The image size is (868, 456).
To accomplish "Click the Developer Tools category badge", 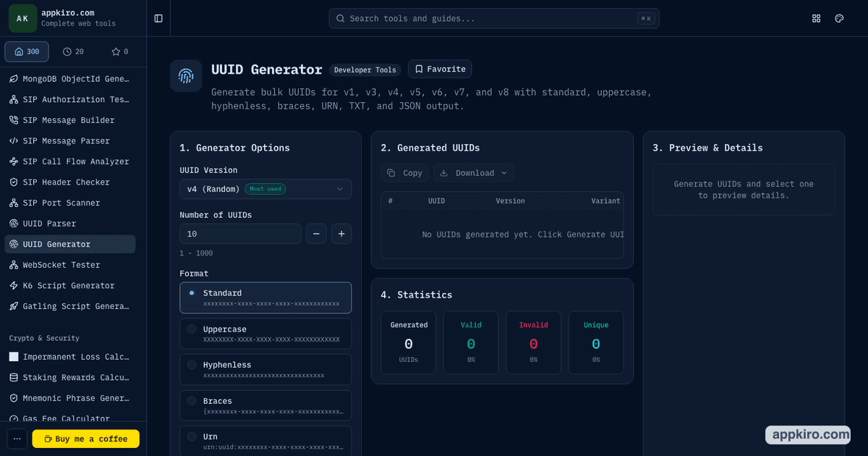I will [x=365, y=70].
